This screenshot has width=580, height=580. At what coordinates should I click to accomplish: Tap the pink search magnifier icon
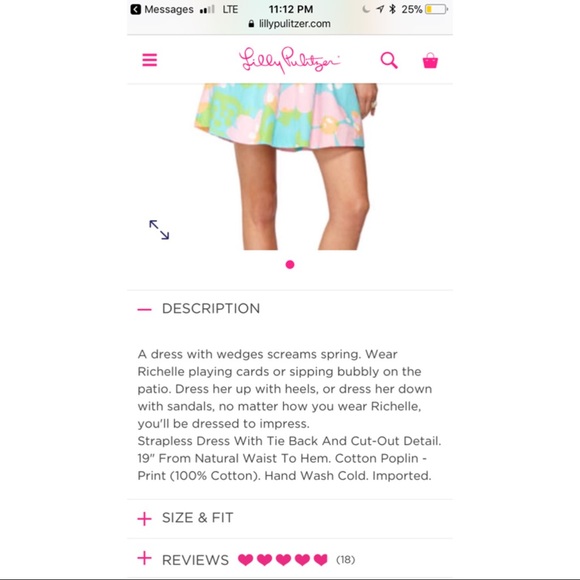pos(389,60)
